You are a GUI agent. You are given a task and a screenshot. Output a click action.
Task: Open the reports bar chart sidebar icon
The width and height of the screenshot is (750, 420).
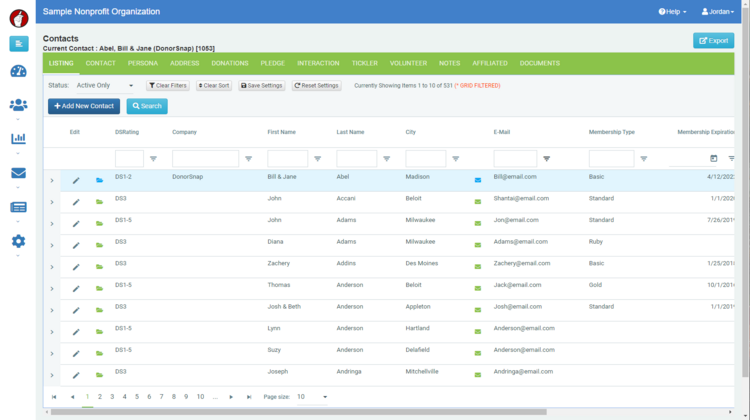18,139
